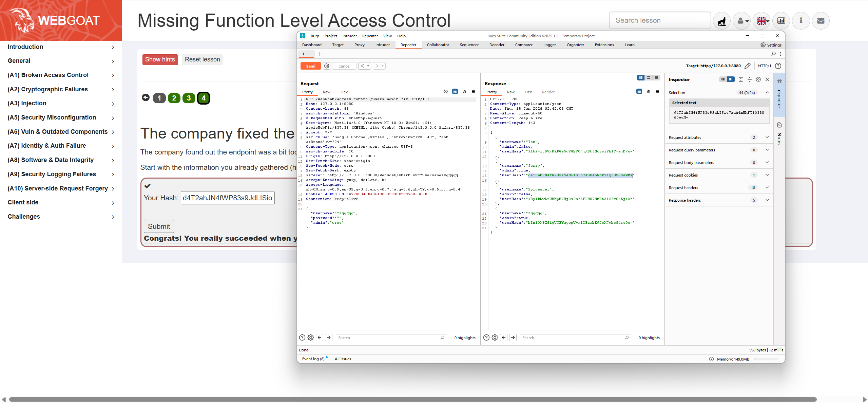Hide non-printable characters eye icon in Request
The image size is (868, 403).
[x=446, y=92]
